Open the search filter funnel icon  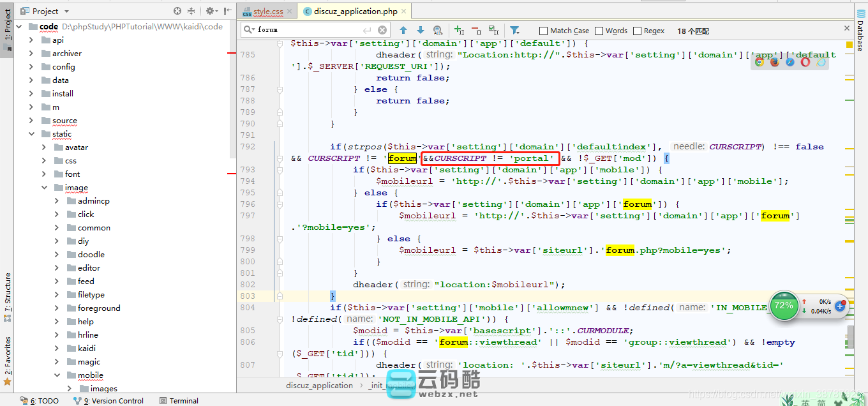coord(514,30)
